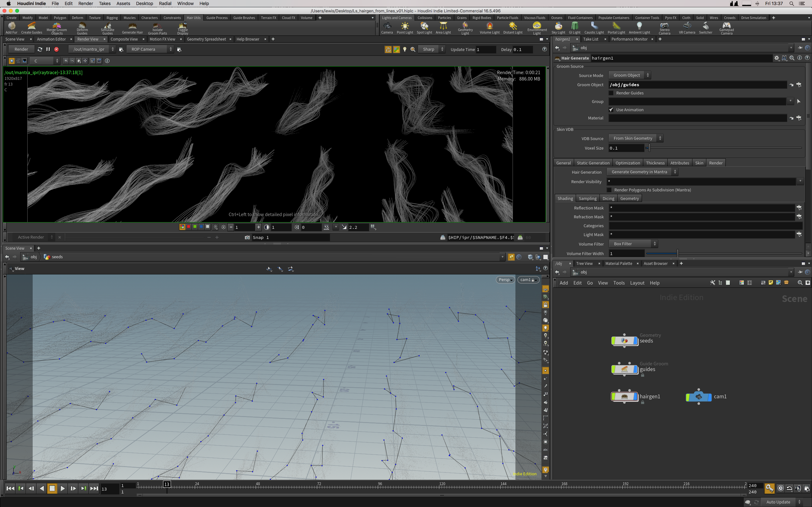Viewport: 812px width, 507px height.
Task: Click the Add Fur shelf tool
Action: coord(11,28)
